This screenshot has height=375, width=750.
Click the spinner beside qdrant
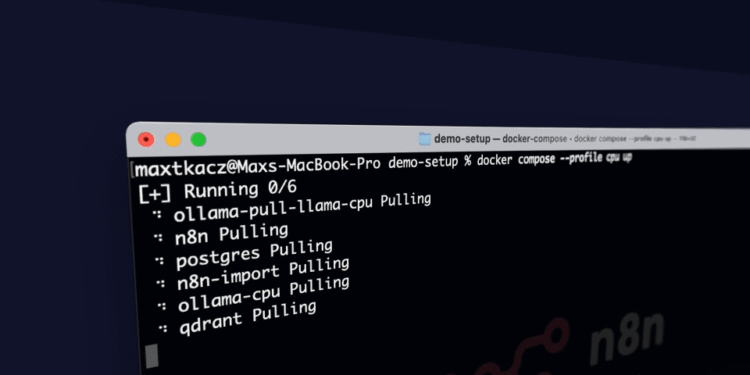163,328
